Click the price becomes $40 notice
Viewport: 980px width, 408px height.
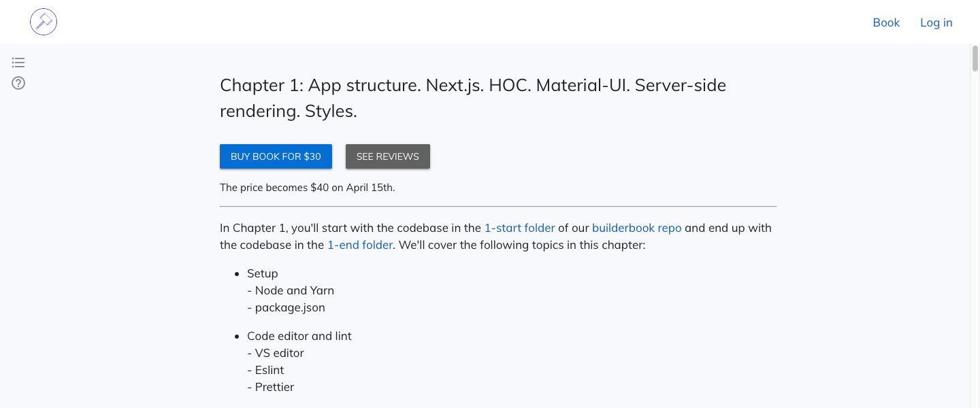click(308, 188)
